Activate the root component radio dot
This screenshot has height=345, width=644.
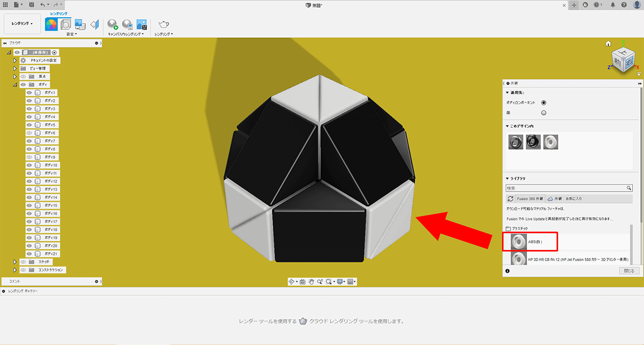(x=55, y=53)
